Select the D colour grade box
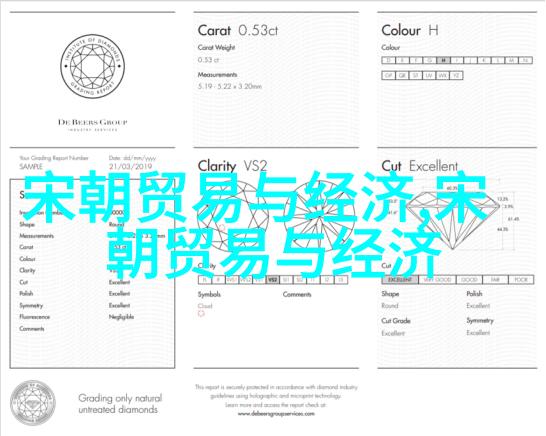The height and width of the screenshot is (436, 546). (x=389, y=61)
